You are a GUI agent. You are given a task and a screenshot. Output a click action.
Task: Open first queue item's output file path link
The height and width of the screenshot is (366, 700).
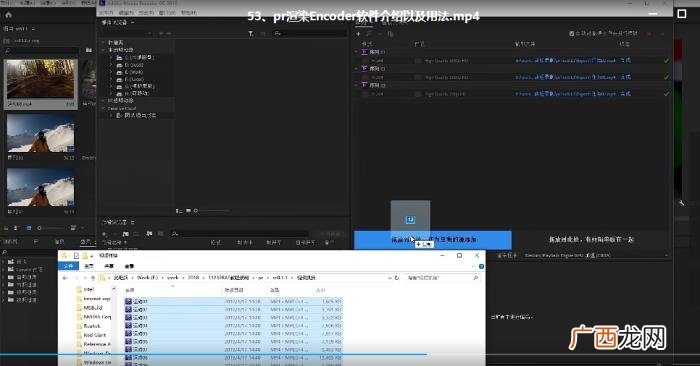pos(566,60)
